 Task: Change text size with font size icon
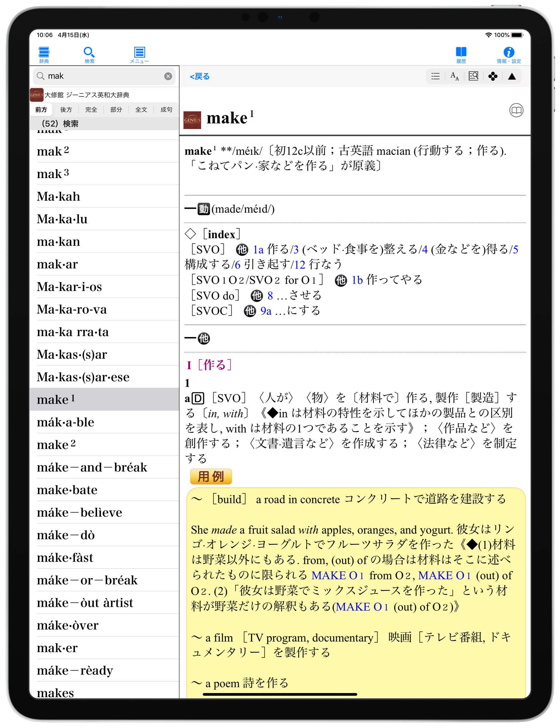click(x=454, y=76)
